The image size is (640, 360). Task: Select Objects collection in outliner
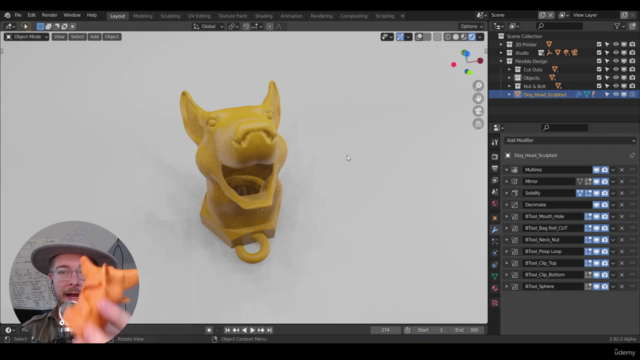[531, 78]
